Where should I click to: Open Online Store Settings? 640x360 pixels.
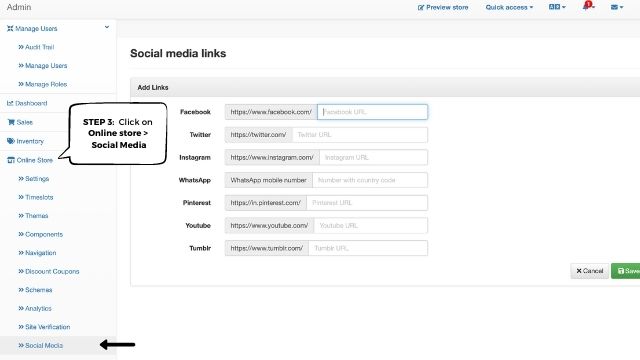[x=33, y=179]
